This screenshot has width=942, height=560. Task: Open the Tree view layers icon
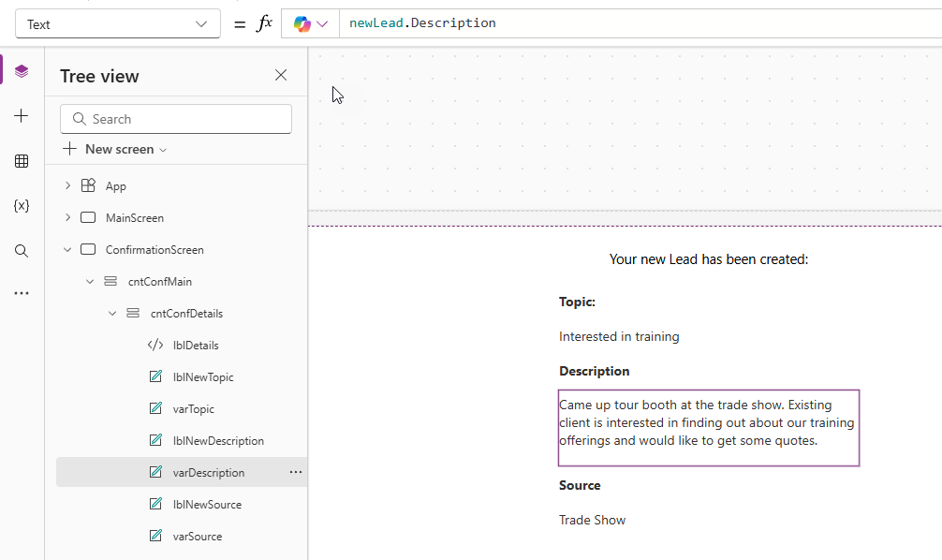[22, 71]
